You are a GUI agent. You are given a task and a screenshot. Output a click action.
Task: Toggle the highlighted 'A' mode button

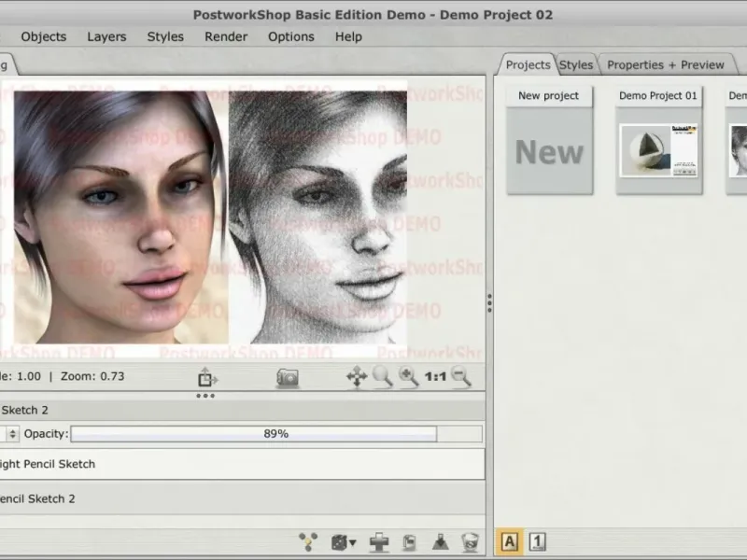coord(509,541)
